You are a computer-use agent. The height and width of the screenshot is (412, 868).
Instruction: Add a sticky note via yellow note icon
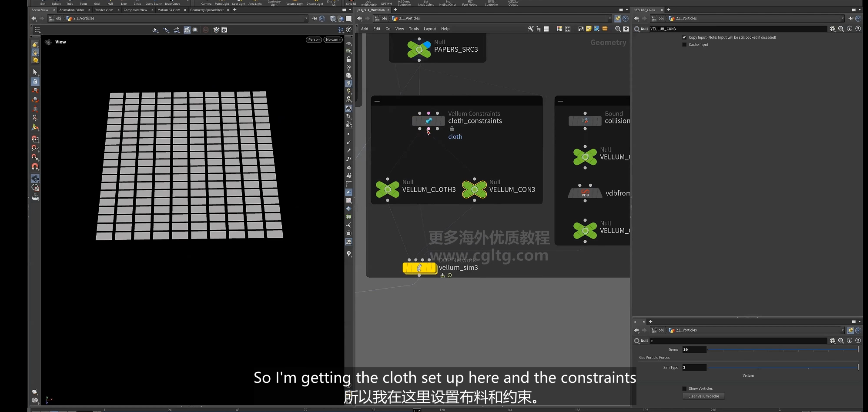(589, 29)
